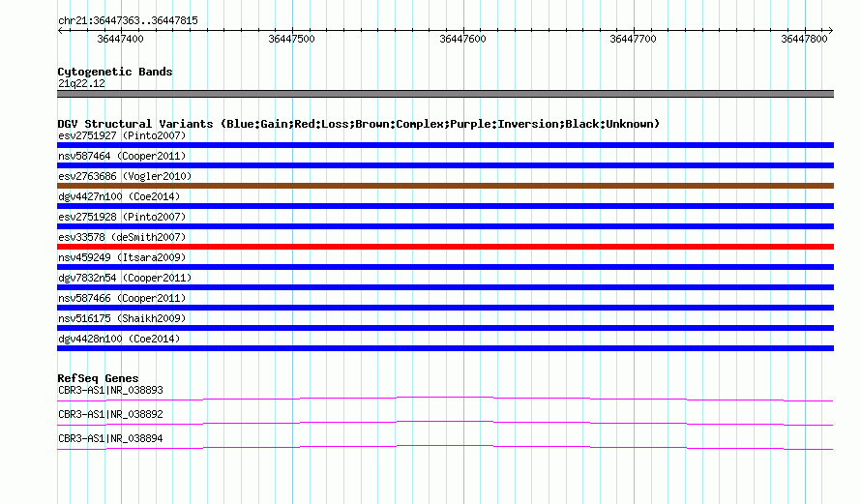
Task: Click the nsv459249 (Itsara2009) label
Action: coord(122,257)
